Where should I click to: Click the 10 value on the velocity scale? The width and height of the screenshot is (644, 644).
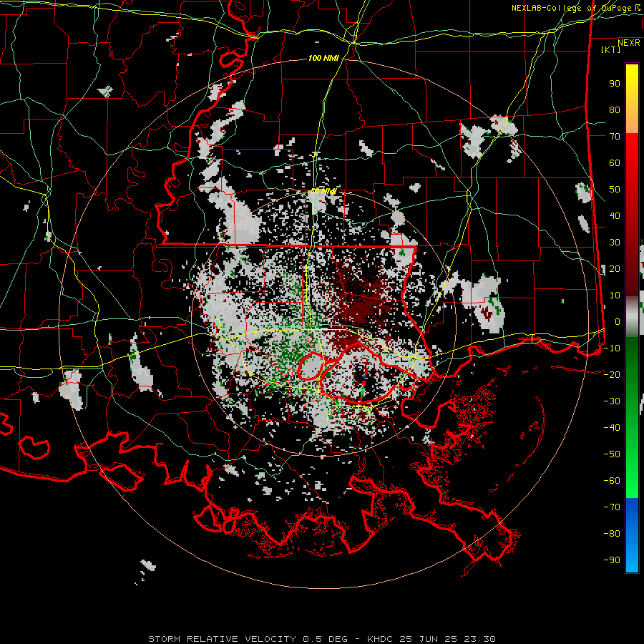[615, 296]
